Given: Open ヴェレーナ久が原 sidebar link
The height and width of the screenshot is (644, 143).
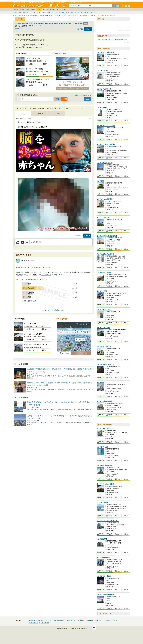Looking at the screenshot, I should (x=102, y=70).
